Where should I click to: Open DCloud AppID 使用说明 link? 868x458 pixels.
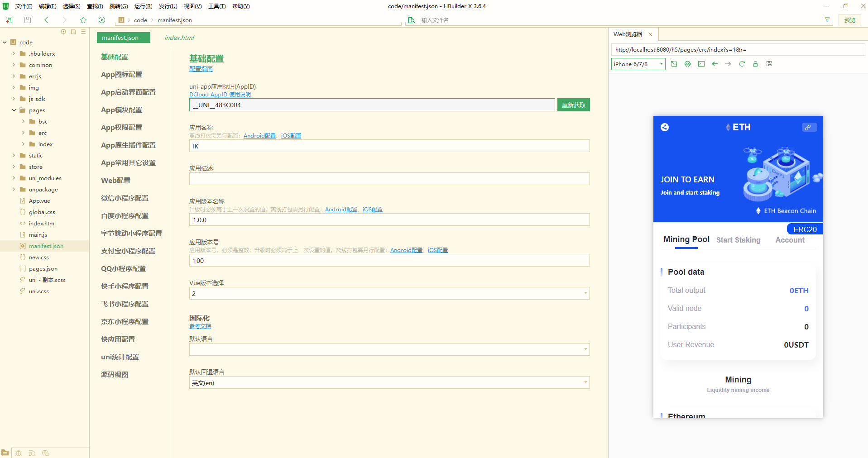[220, 94]
